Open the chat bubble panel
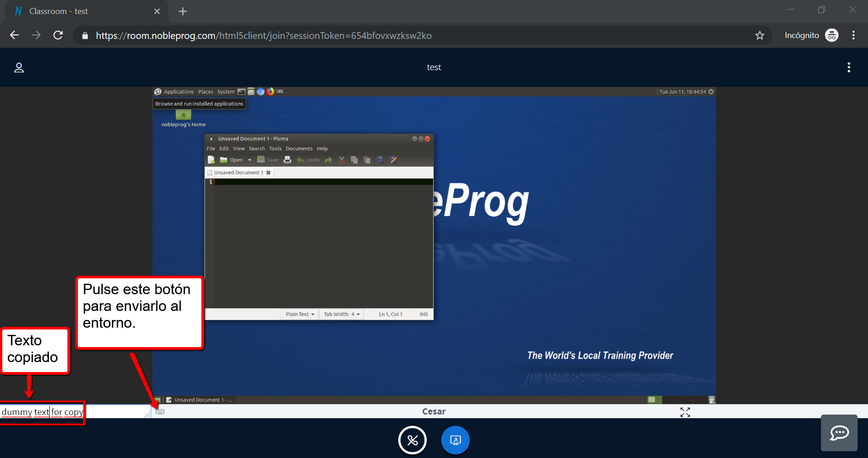Viewport: 868px width, 458px height. pyautogui.click(x=839, y=433)
